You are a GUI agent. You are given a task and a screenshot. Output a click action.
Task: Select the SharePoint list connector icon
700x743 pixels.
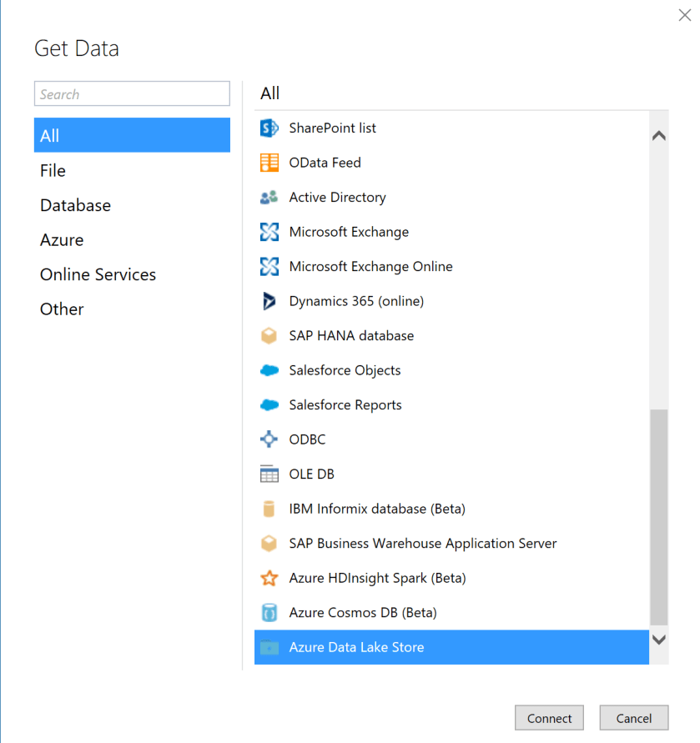pyautogui.click(x=268, y=128)
